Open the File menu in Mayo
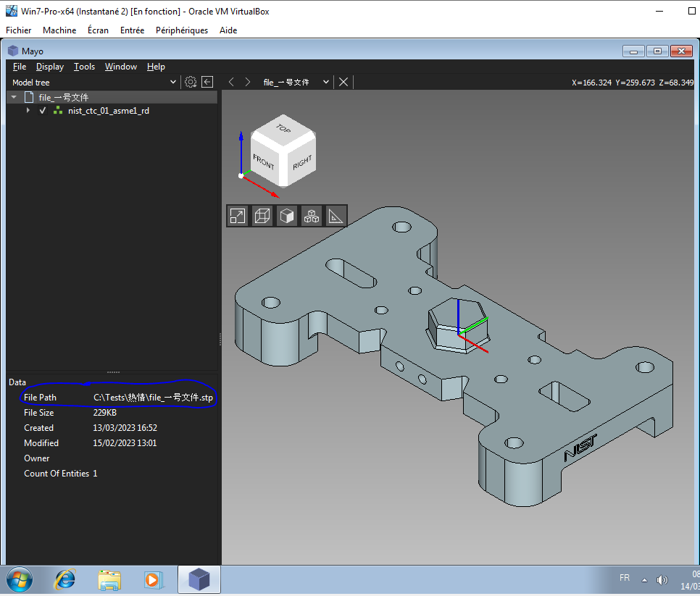This screenshot has height=596, width=700. point(19,67)
